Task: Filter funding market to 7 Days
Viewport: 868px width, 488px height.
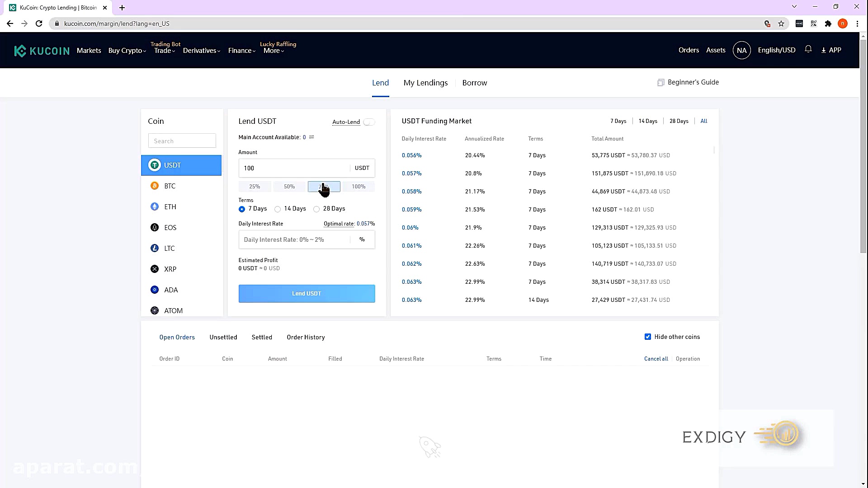Action: (618, 121)
